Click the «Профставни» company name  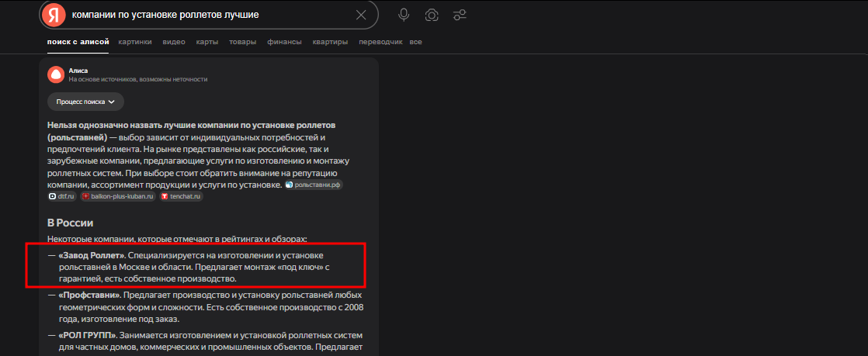point(89,296)
